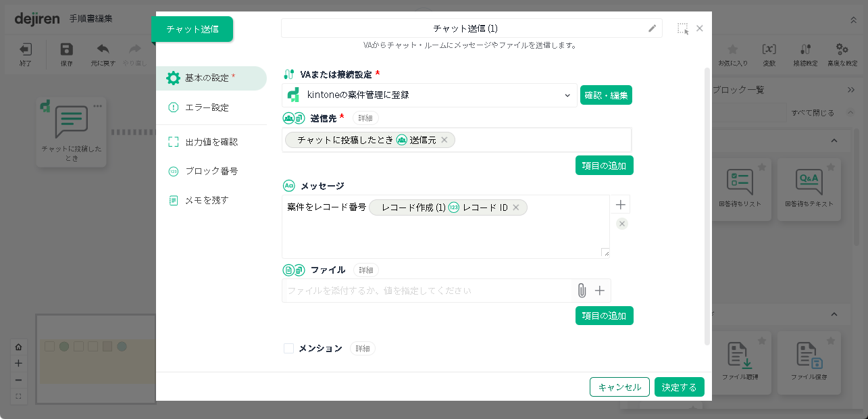868x419 pixels.
Task: Expand 詳細 next to 送信先
Action: pos(365,118)
